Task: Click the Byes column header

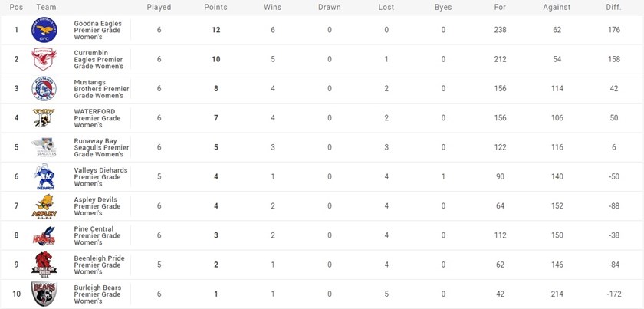Action: point(443,7)
